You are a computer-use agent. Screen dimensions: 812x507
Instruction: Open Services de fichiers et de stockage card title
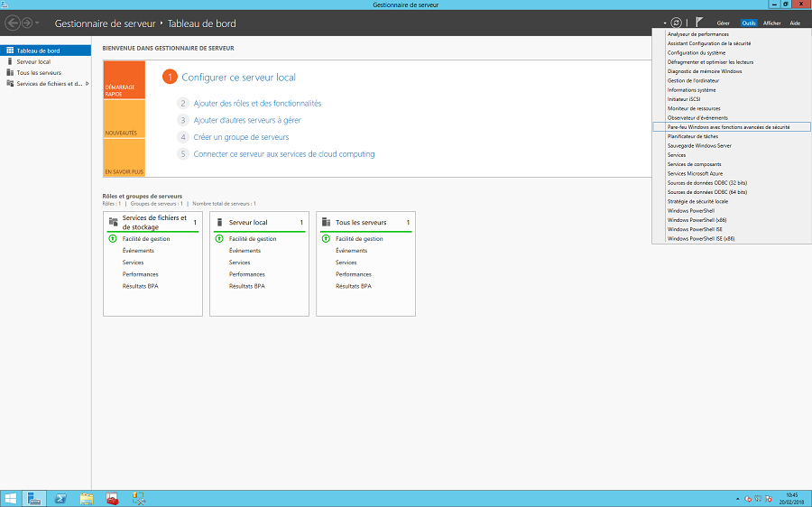click(x=154, y=222)
